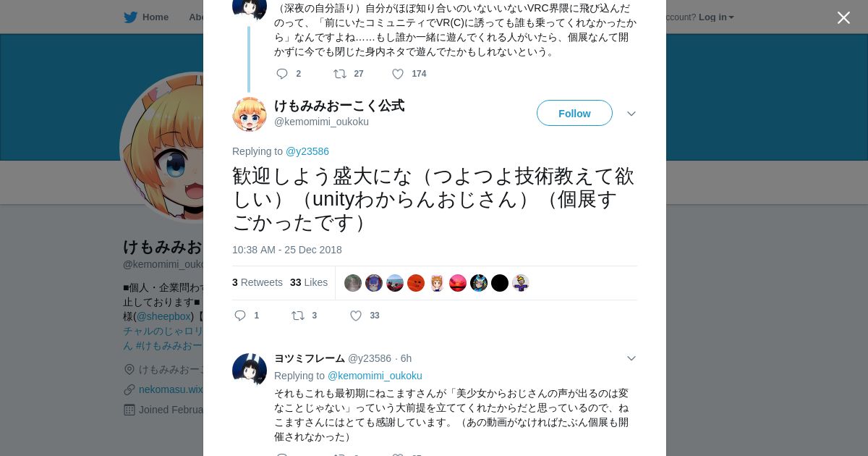Click the first liker avatar in the likes row

click(353, 283)
